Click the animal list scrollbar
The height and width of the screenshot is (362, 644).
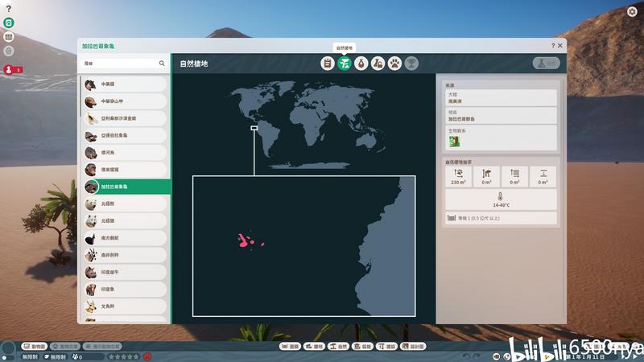point(80,96)
